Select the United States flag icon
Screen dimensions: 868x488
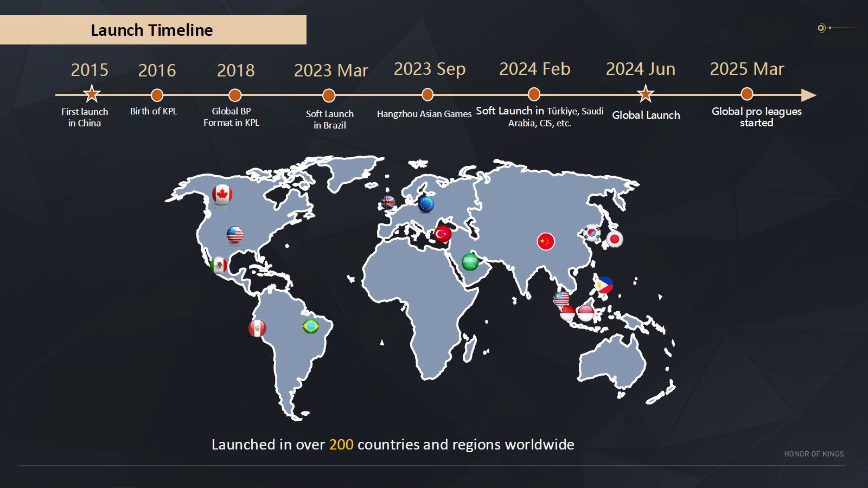coord(235,235)
